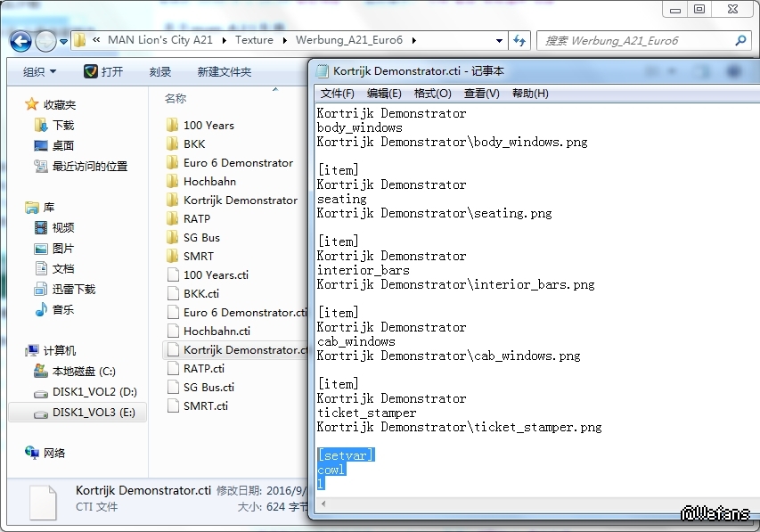
Task: Select the 收藏夹 star icon in the sidebar
Action: point(31,104)
